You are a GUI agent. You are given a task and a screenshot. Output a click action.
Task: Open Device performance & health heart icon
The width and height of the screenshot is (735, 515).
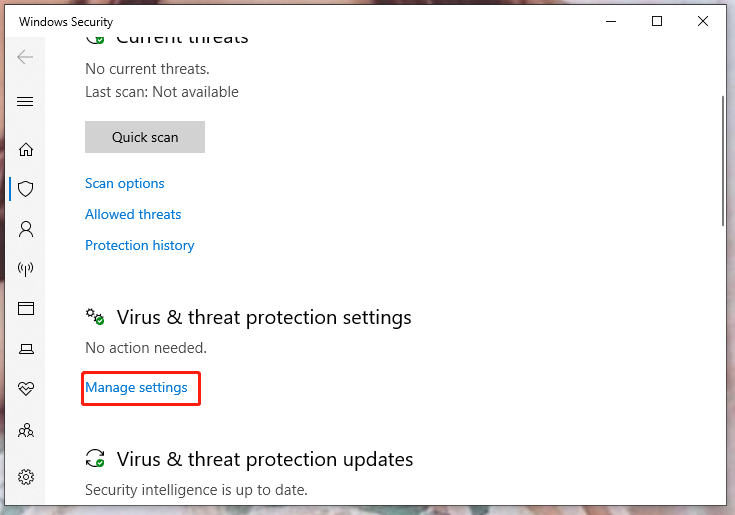coord(26,388)
